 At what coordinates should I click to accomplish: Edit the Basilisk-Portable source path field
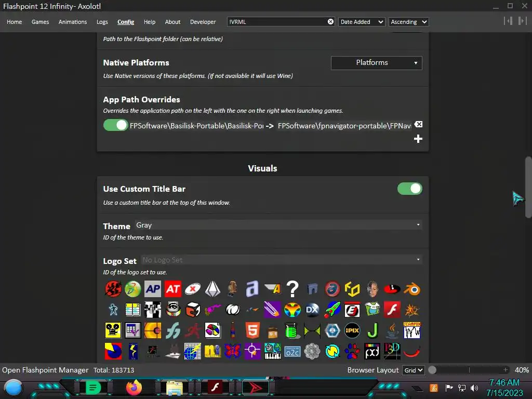196,126
